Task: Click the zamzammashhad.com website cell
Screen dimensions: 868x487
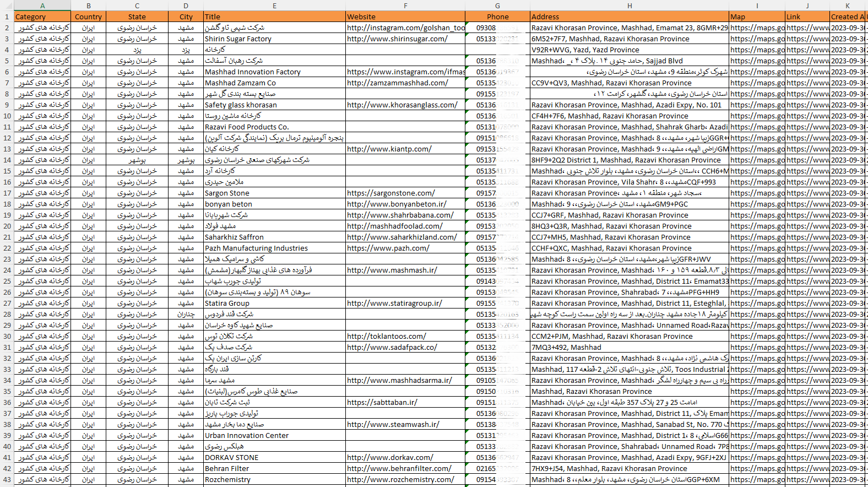Action: (x=405, y=83)
